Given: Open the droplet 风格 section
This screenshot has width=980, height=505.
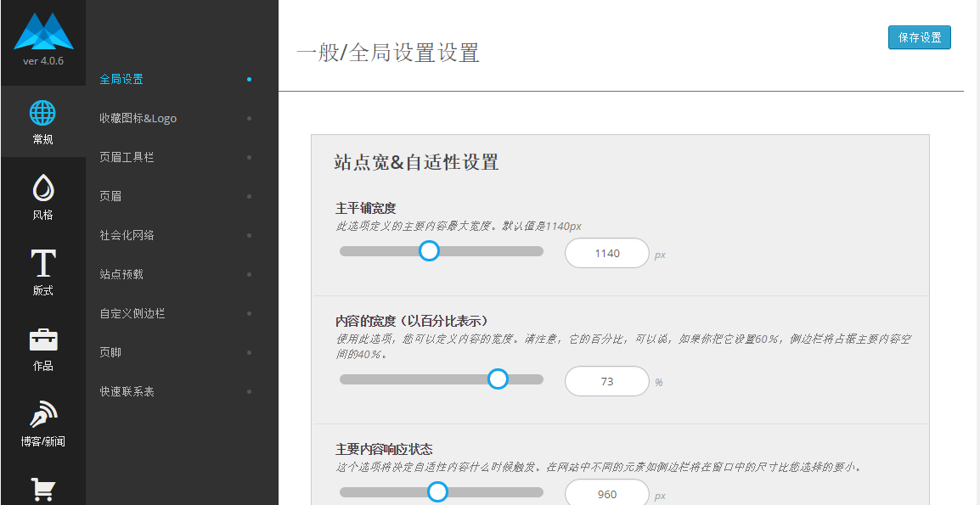Looking at the screenshot, I should point(42,188).
